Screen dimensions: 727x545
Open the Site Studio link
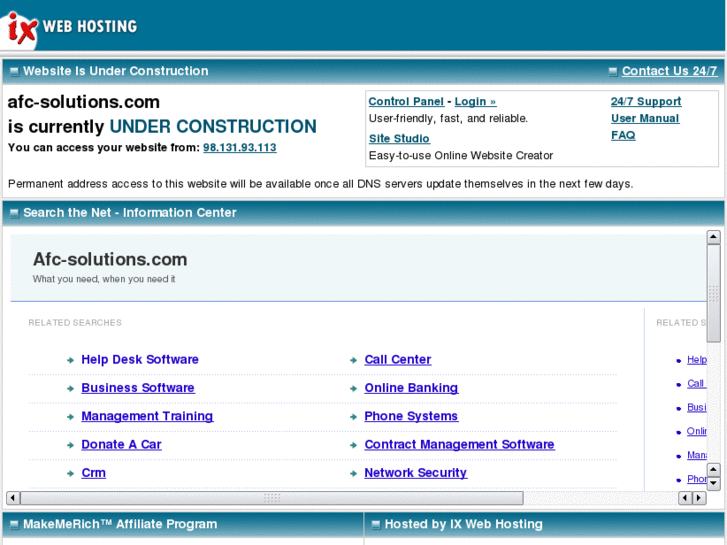click(399, 139)
